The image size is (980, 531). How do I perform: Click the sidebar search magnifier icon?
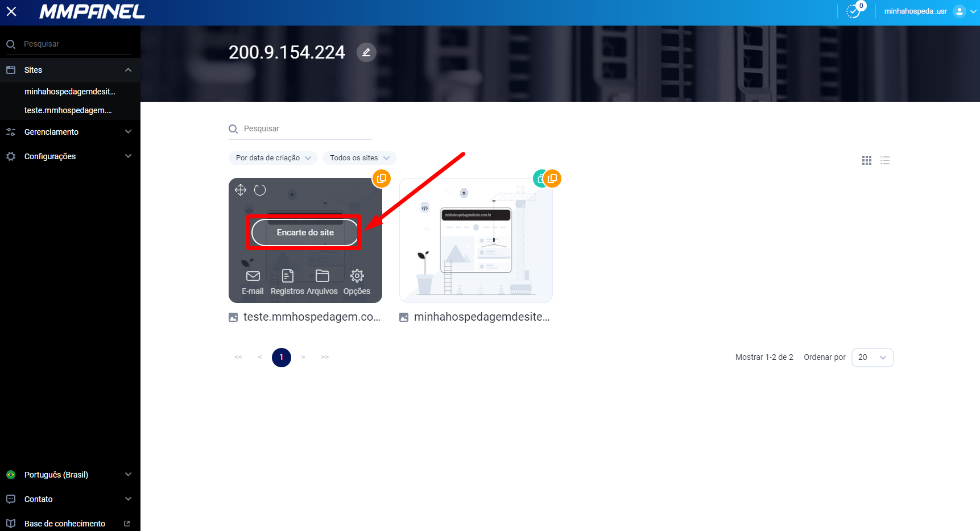click(x=11, y=44)
